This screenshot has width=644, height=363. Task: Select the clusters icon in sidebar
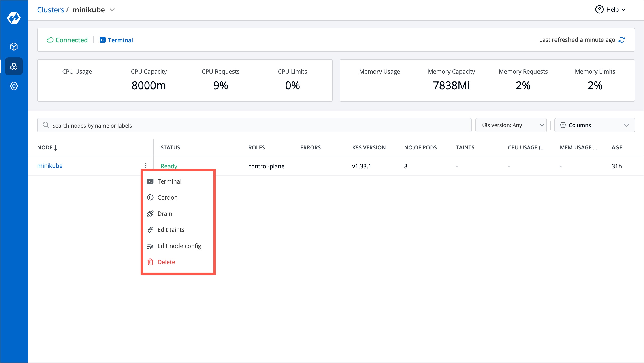coord(14,66)
